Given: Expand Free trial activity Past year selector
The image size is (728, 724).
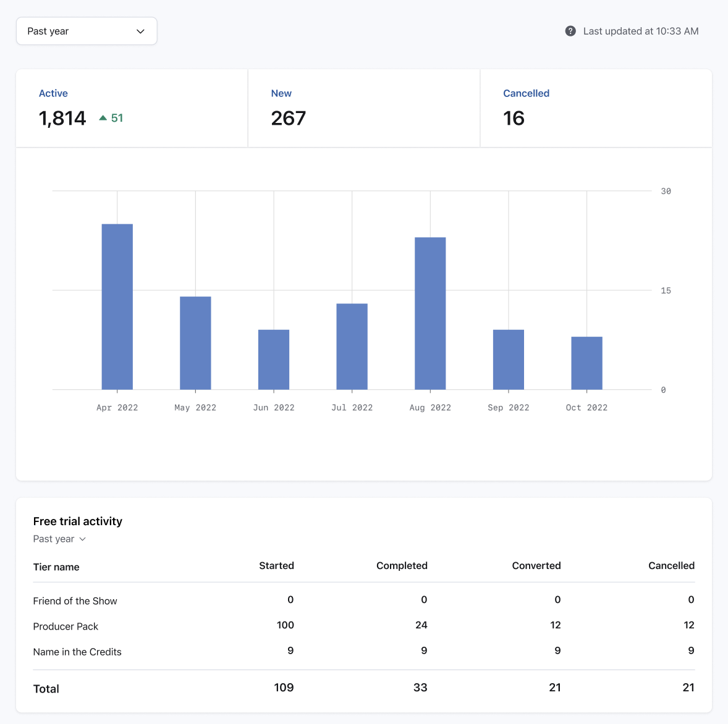Looking at the screenshot, I should [x=59, y=539].
